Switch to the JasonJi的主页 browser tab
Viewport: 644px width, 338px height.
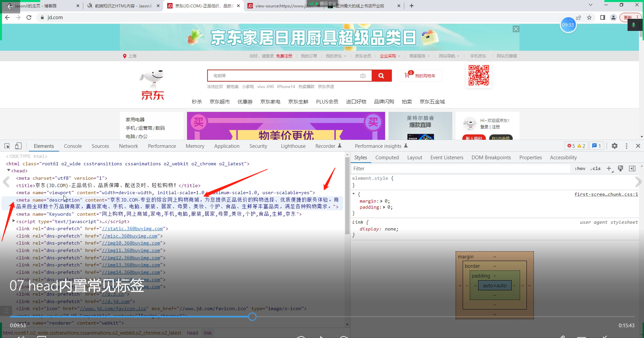pos(41,6)
